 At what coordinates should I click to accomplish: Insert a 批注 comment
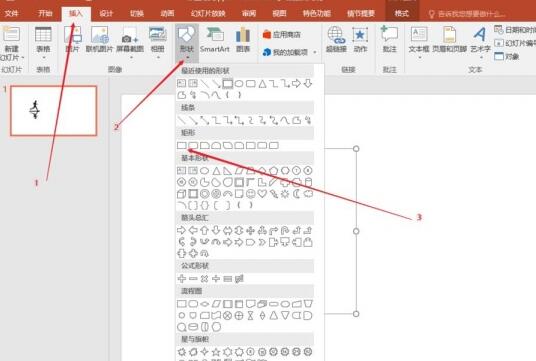[x=389, y=39]
